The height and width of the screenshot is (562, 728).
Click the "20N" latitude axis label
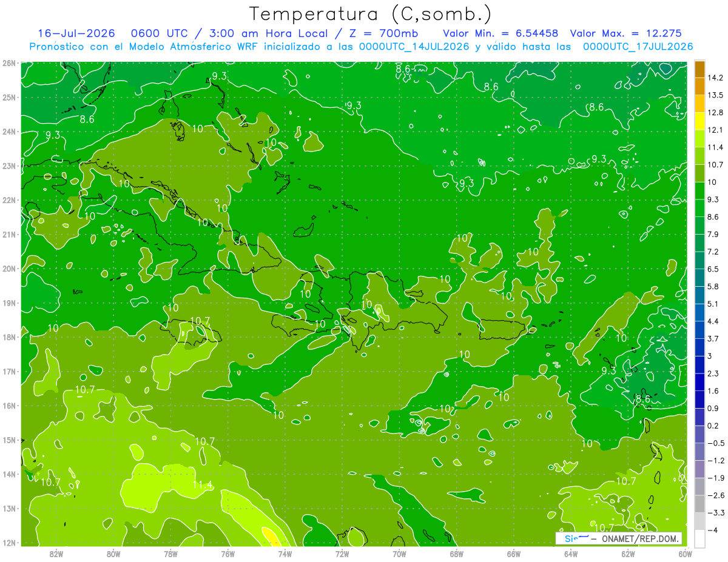click(x=8, y=269)
